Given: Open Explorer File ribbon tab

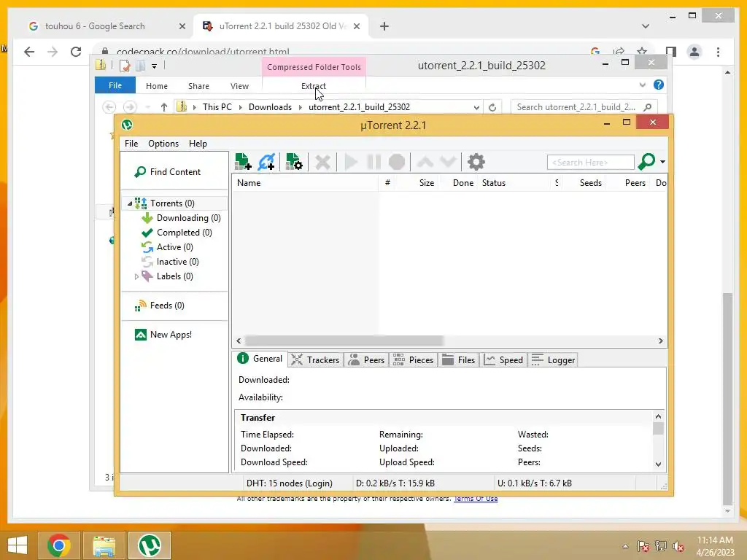Looking at the screenshot, I should [x=115, y=86].
